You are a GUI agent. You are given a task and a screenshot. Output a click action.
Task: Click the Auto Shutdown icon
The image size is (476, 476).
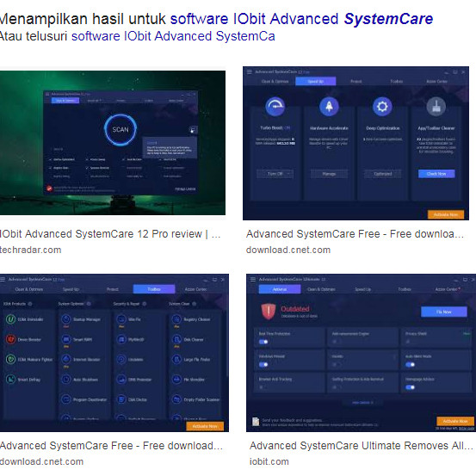pyautogui.click(x=66, y=380)
